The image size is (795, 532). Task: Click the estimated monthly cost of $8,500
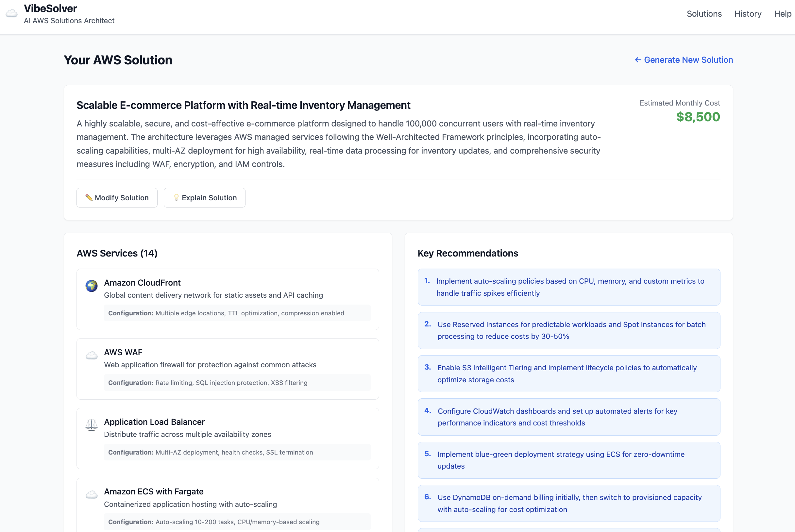click(698, 117)
